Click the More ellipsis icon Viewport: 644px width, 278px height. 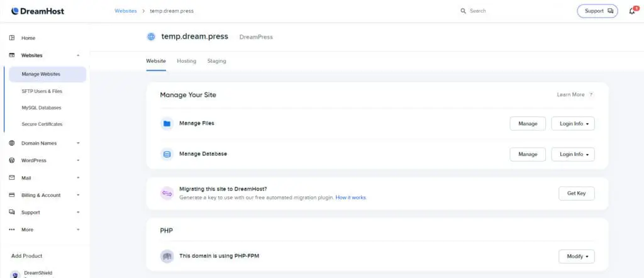12,230
